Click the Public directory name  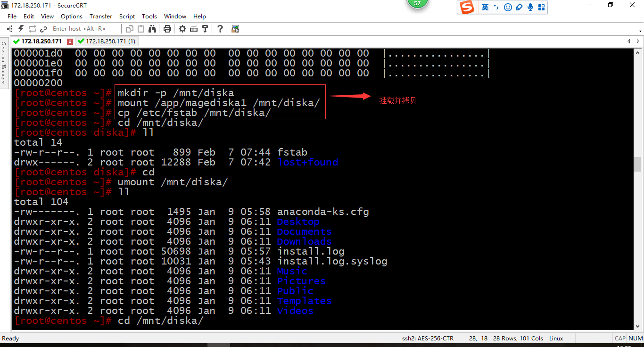[295, 291]
